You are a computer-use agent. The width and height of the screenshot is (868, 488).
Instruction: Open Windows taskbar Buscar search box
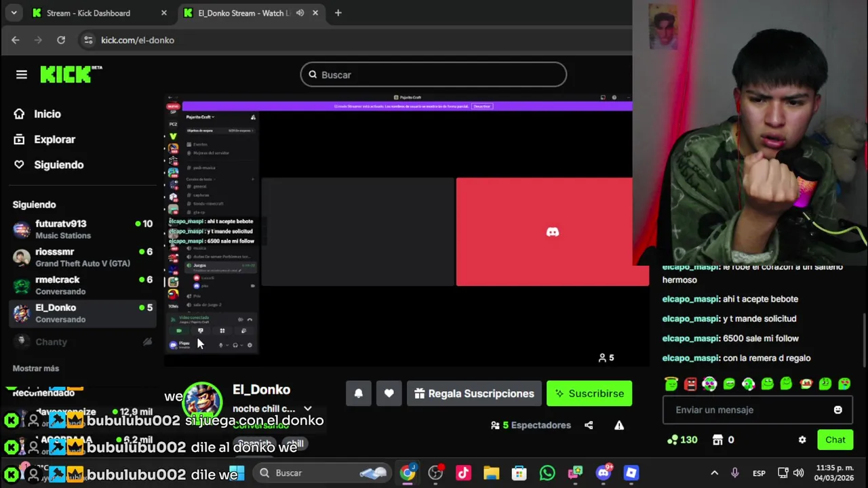tap(322, 473)
